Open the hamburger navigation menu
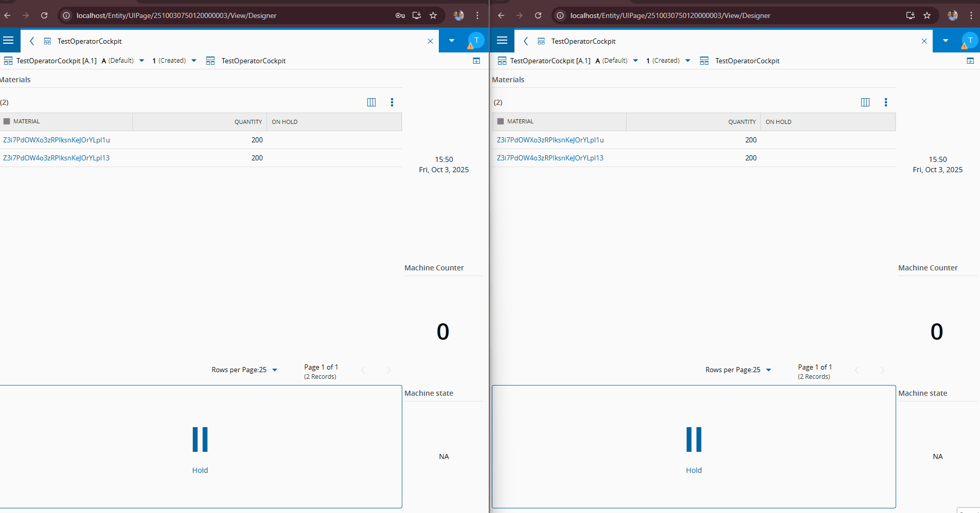Viewport: 980px width, 513px height. pyautogui.click(x=8, y=41)
